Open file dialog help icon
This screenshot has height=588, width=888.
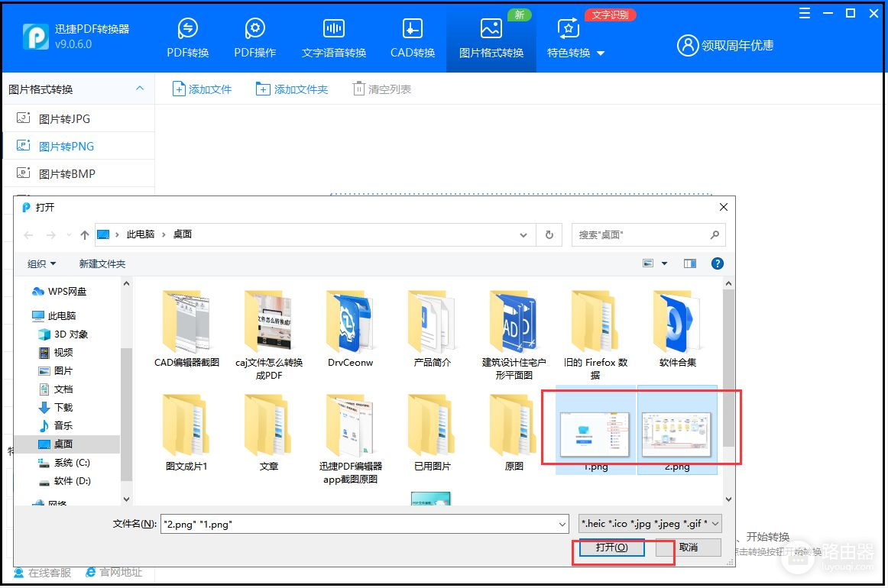tap(717, 263)
